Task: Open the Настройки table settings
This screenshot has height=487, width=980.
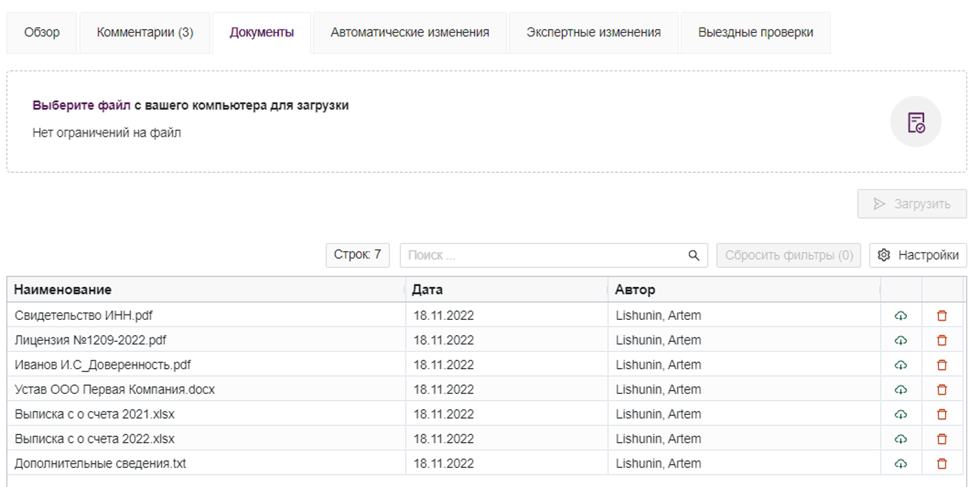Action: click(917, 256)
